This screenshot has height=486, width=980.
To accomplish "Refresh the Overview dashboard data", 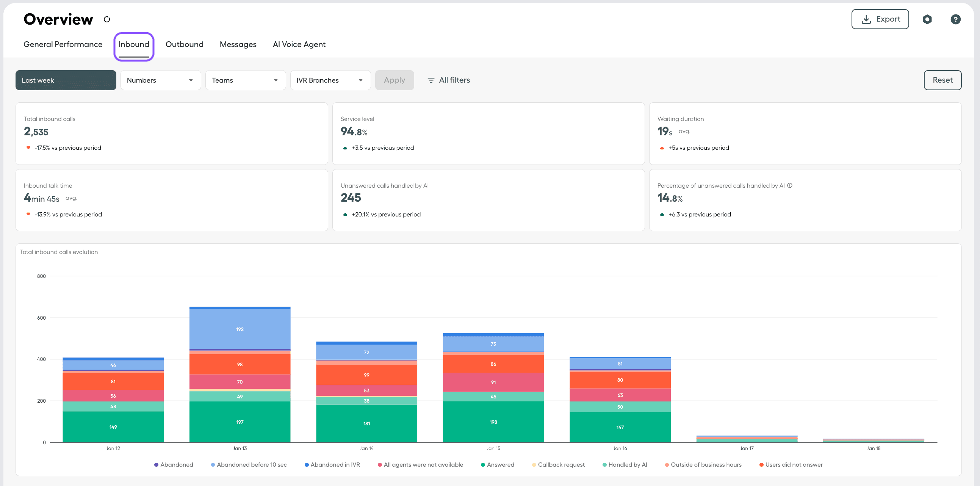I will [107, 19].
